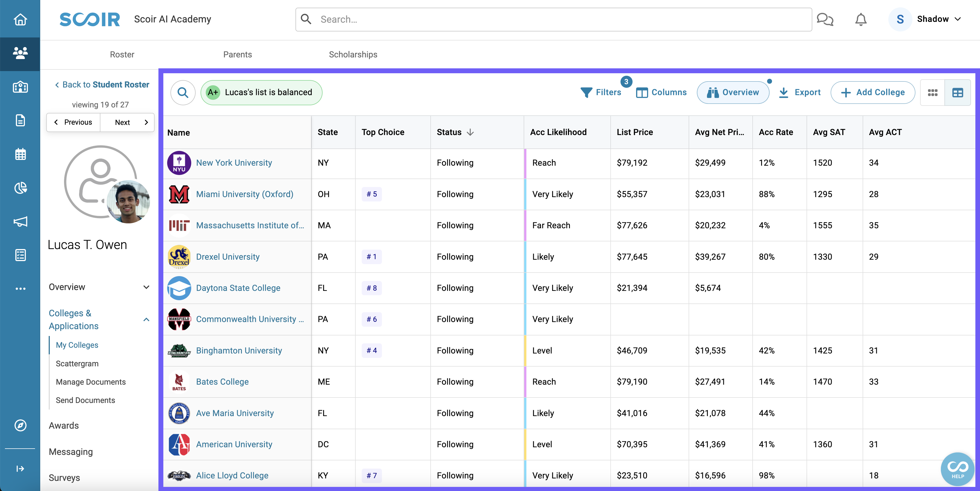
Task: Open the Reports pie chart icon
Action: tap(20, 187)
